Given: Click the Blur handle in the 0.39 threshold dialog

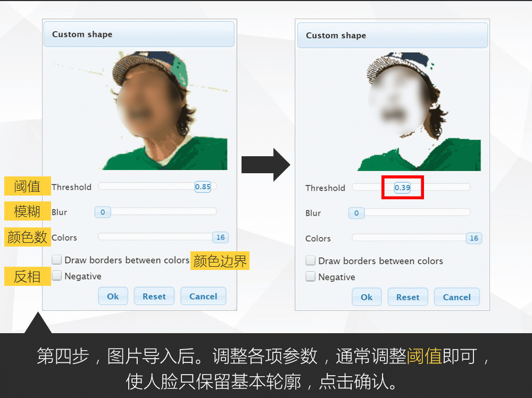Looking at the screenshot, I should [356, 213].
